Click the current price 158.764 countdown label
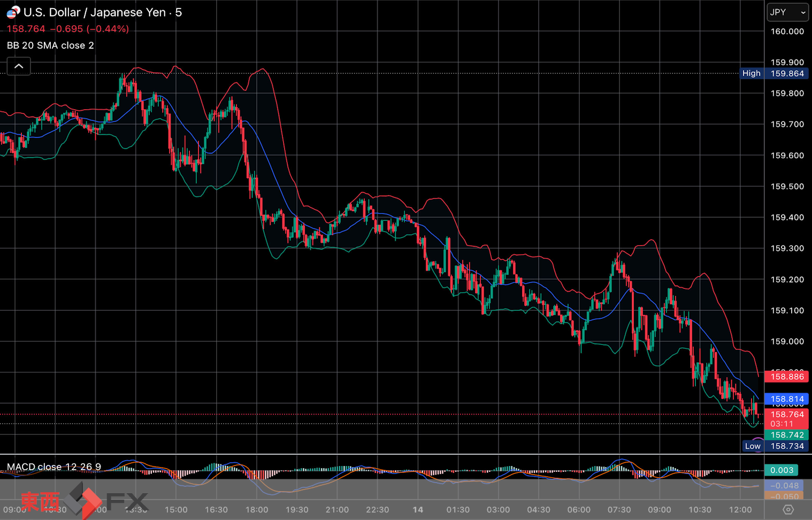The width and height of the screenshot is (812, 520). point(787,419)
